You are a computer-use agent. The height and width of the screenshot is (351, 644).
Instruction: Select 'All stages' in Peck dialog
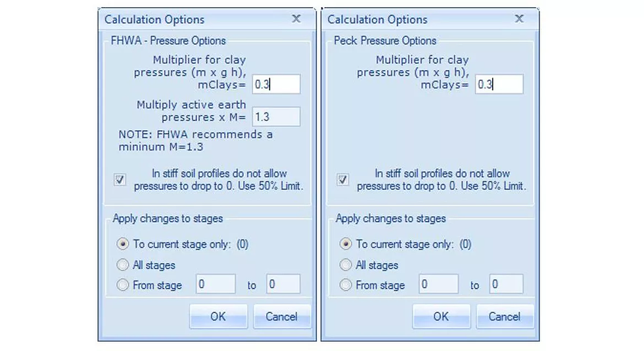tap(345, 265)
